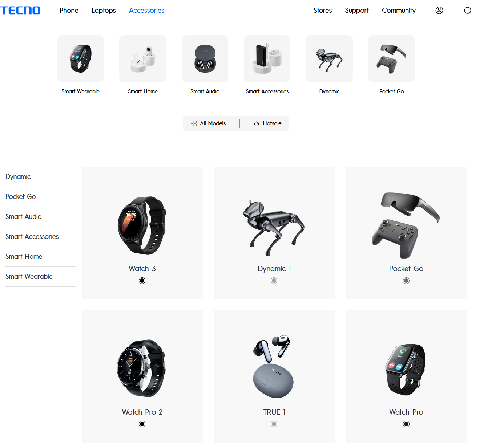Open the user account icon

coord(439,11)
